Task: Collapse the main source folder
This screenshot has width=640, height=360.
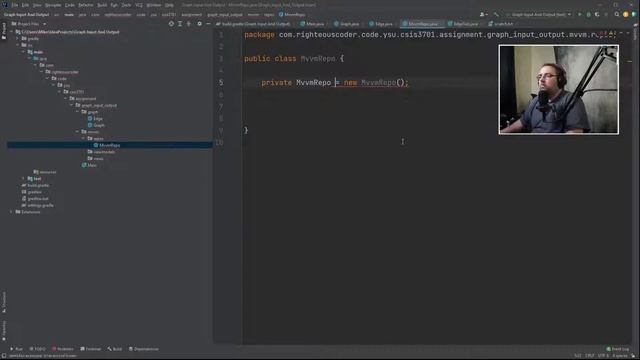Action: (24, 52)
